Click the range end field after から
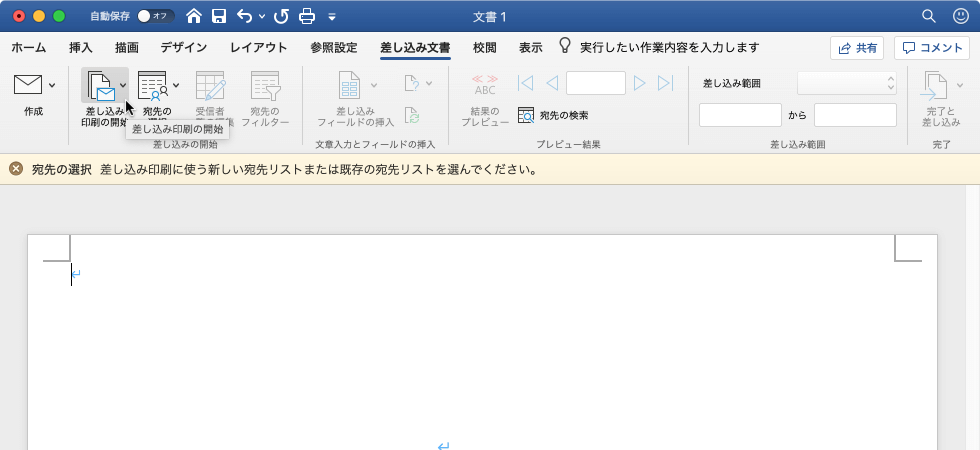Screen dimensions: 980x450 [x=855, y=116]
